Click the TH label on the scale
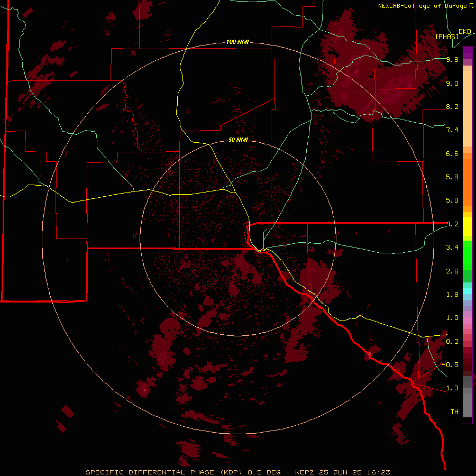This screenshot has height=476, width=476. pos(454,411)
